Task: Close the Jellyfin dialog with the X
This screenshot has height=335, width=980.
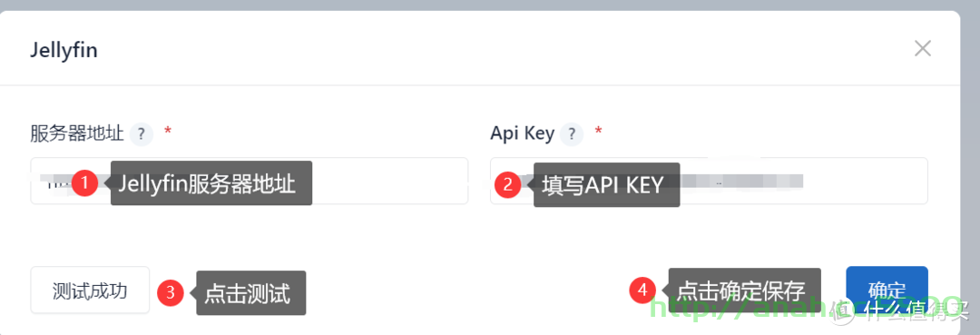Action: point(923,49)
